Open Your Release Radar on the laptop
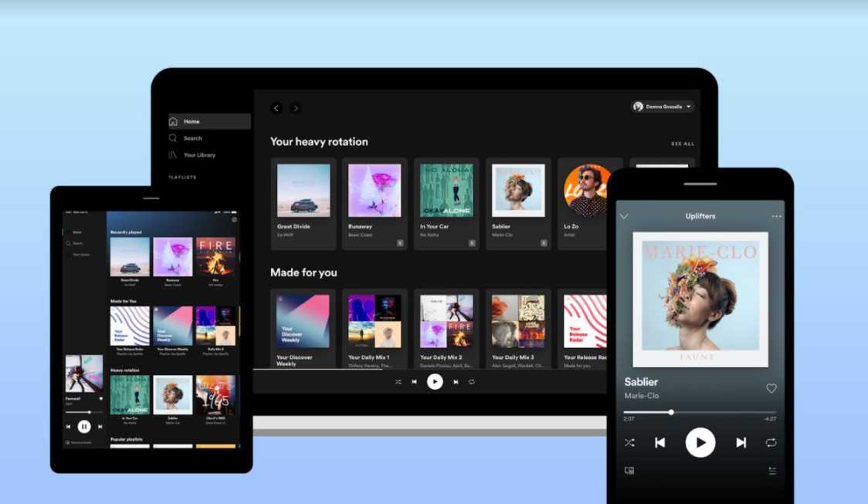868x504 pixels. (x=583, y=329)
